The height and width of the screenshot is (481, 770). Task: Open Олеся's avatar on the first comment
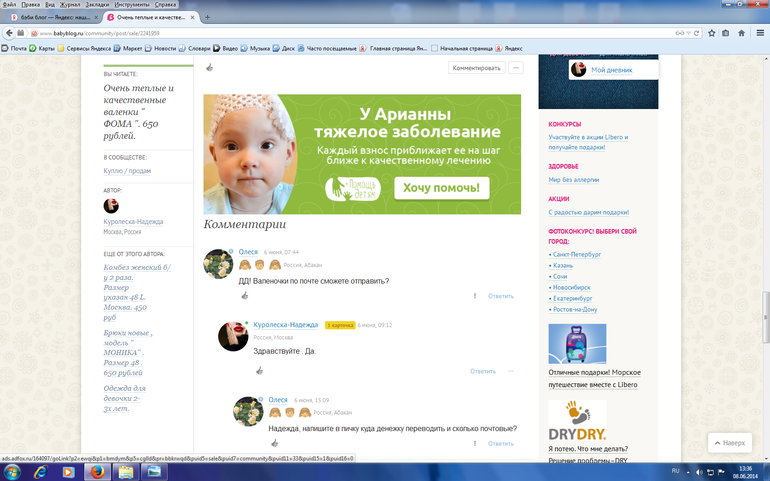click(218, 264)
